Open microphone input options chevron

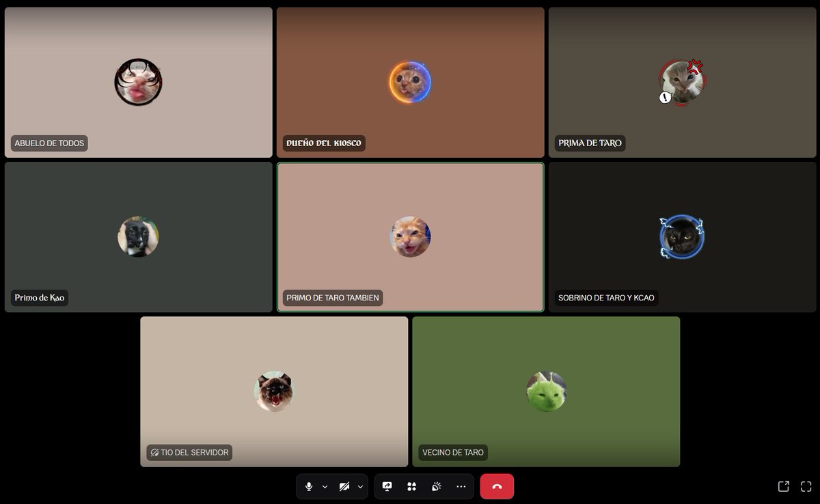[325, 487]
